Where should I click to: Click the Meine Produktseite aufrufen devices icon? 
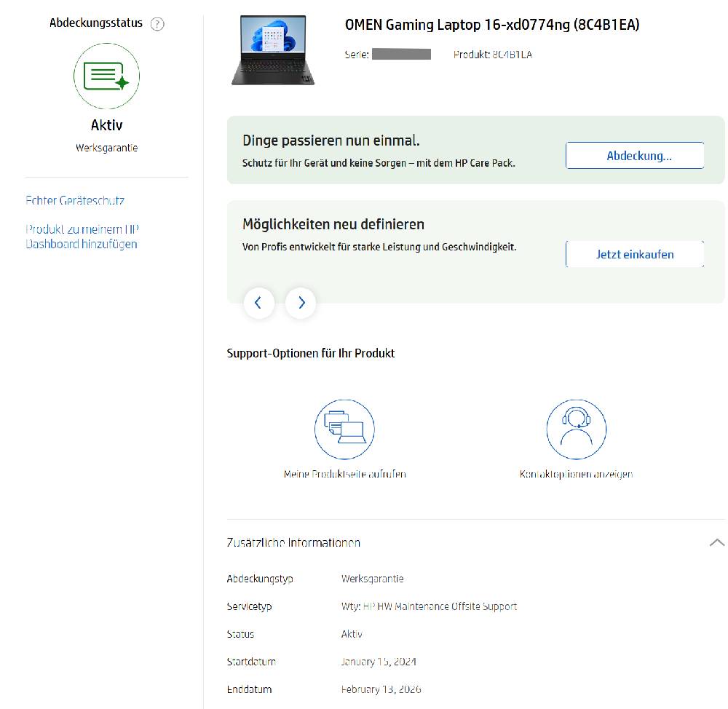pos(344,429)
